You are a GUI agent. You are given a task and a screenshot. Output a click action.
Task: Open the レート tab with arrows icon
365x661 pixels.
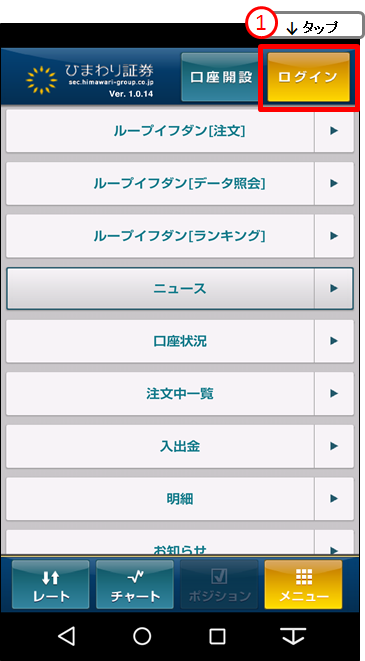(x=51, y=584)
